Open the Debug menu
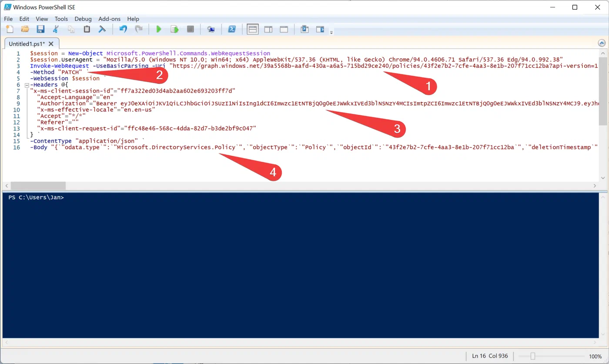This screenshot has width=609, height=364. tap(83, 19)
